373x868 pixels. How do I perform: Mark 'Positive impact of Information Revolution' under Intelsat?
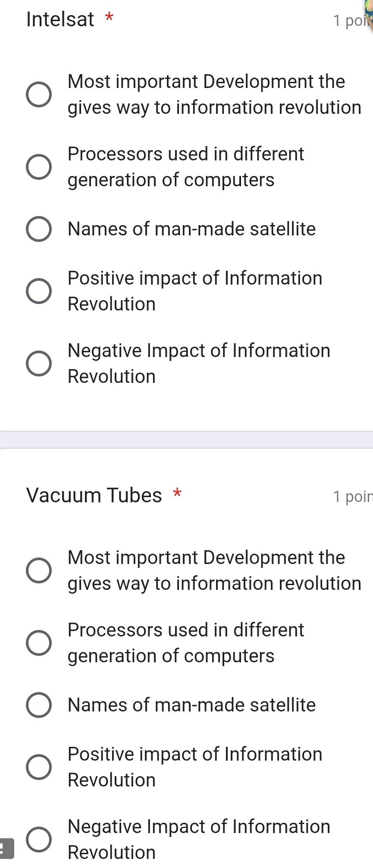coord(39,291)
